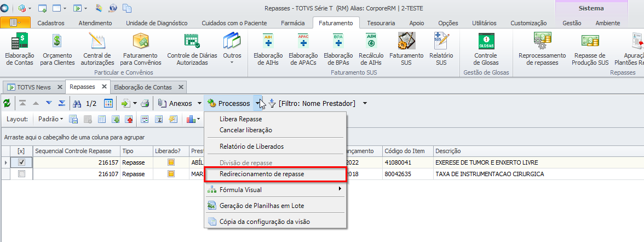The width and height of the screenshot is (644, 242).
Task: Click the Recálculo de AIHs icon
Action: (371, 48)
